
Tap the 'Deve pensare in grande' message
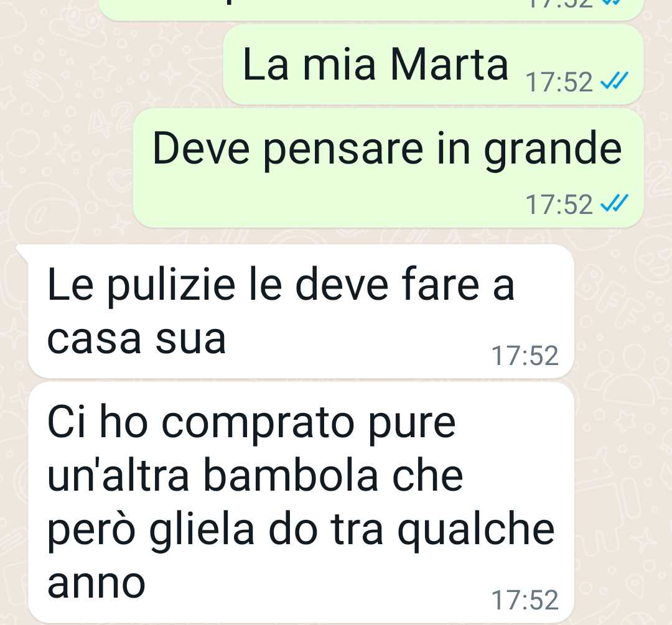[x=388, y=168]
